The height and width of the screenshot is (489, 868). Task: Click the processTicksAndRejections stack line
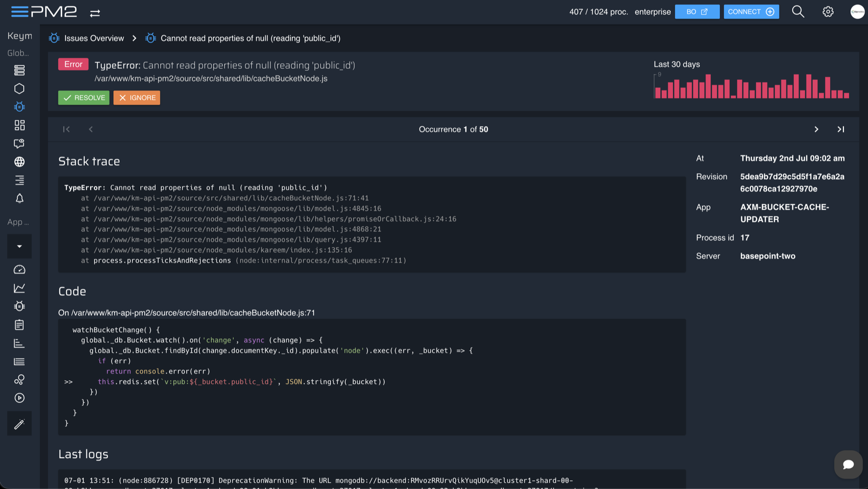coord(244,261)
